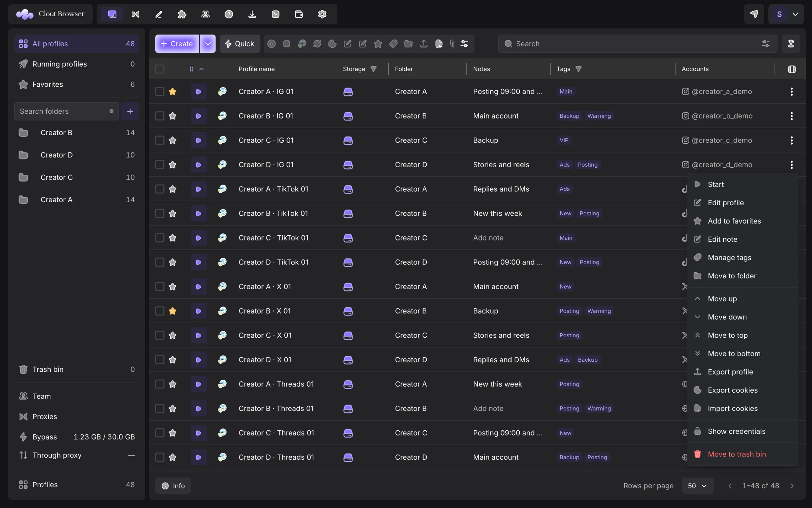
Task: Click the favorites star icon in toolbar
Action: coord(378,44)
